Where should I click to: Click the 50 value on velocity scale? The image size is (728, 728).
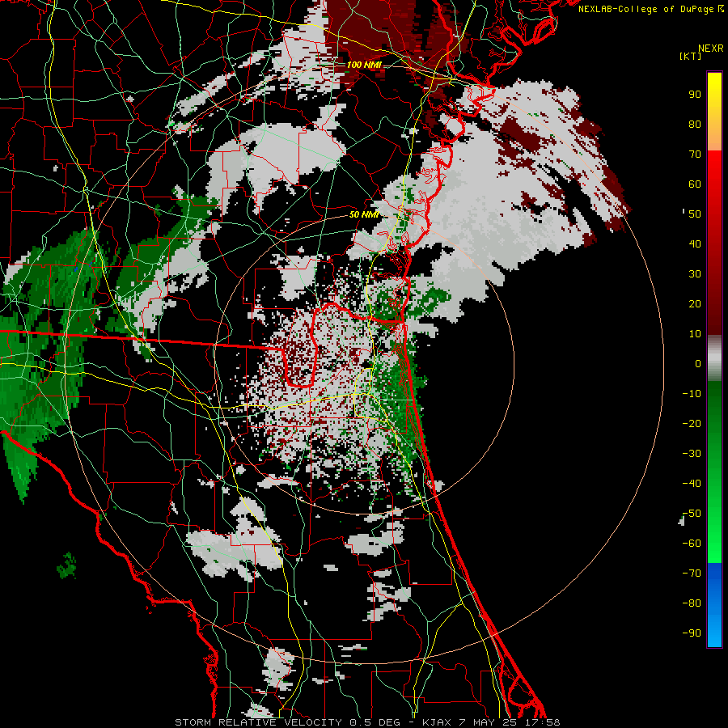pos(695,214)
